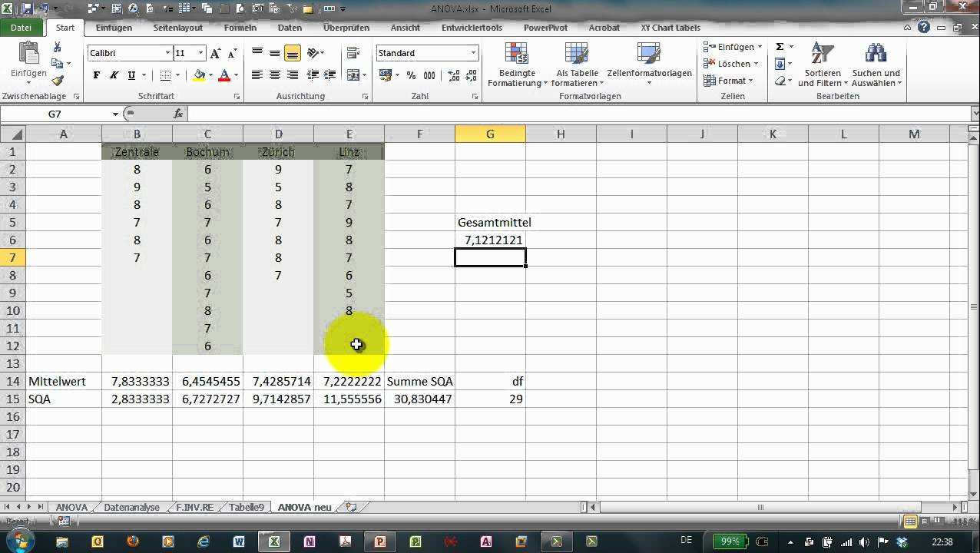
Task: Expand the Standard number format dropdown
Action: click(x=473, y=53)
